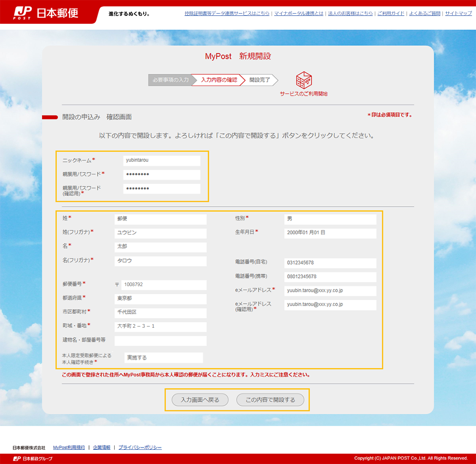Click the 親展用パスワード field

pyautogui.click(x=162, y=175)
